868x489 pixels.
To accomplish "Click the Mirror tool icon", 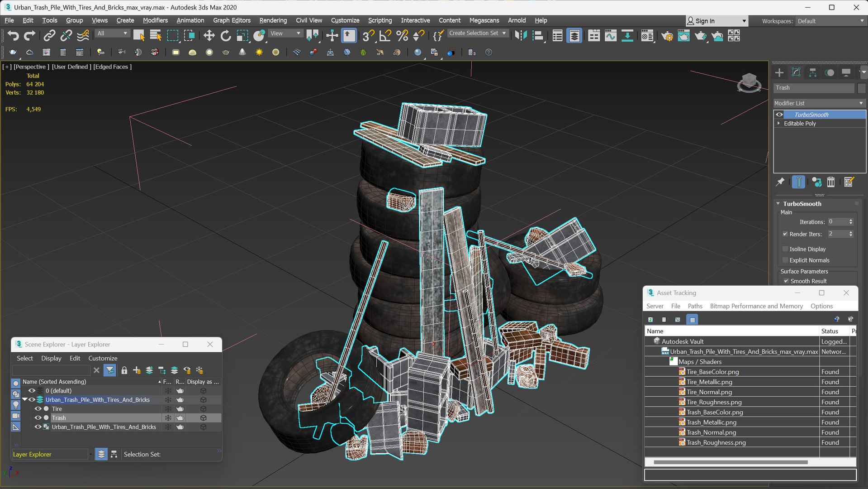I will [521, 36].
